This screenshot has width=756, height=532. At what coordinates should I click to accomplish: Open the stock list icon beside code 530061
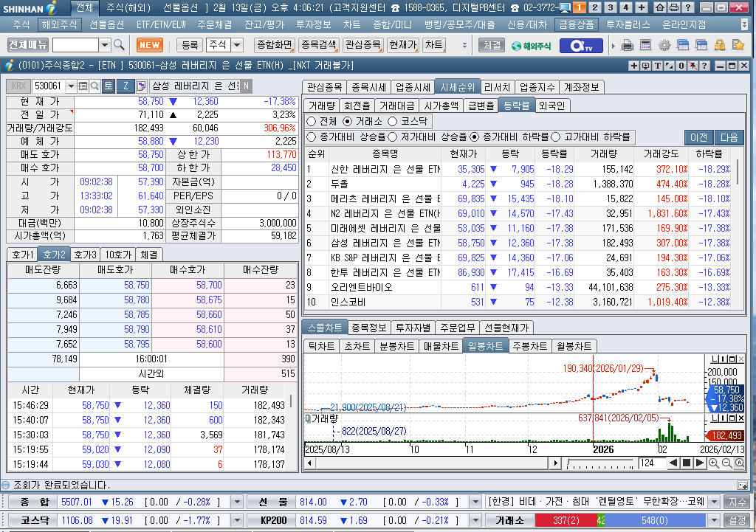[83, 86]
